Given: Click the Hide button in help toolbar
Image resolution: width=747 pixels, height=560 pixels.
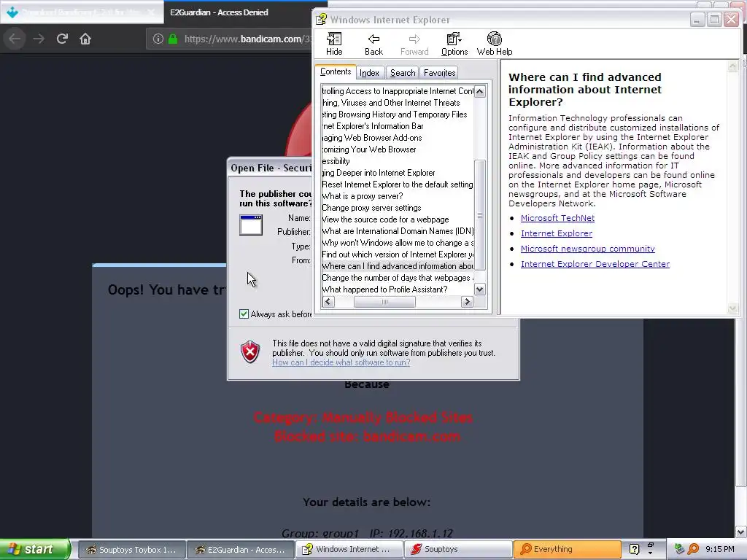Looking at the screenshot, I should (x=334, y=44).
